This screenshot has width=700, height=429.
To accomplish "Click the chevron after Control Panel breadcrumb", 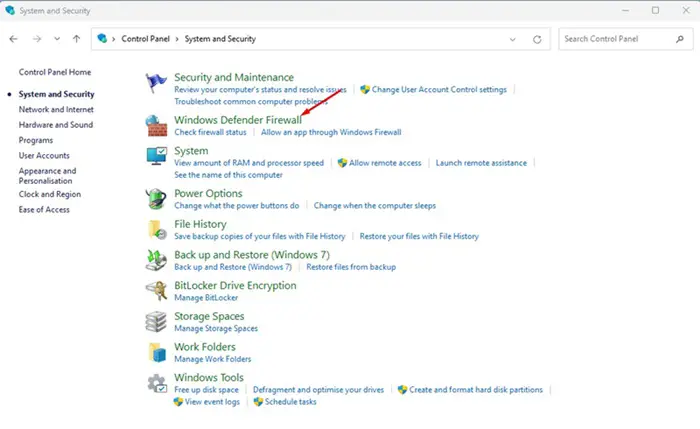I will (177, 39).
